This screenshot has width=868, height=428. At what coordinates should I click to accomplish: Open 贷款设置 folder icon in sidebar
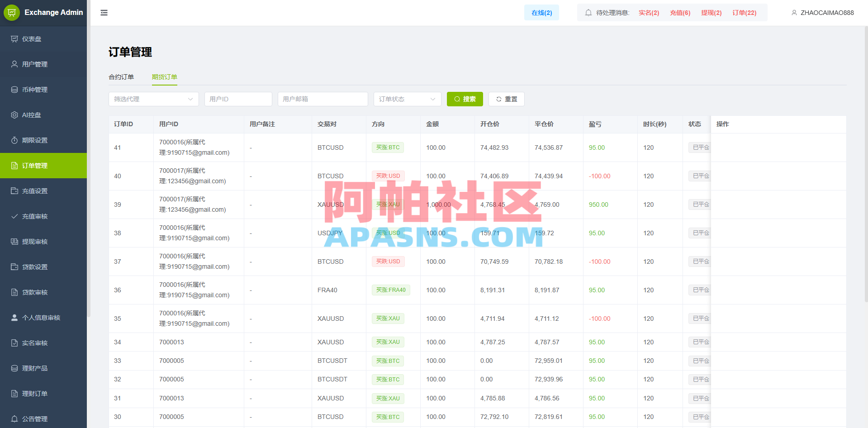pyautogui.click(x=14, y=267)
